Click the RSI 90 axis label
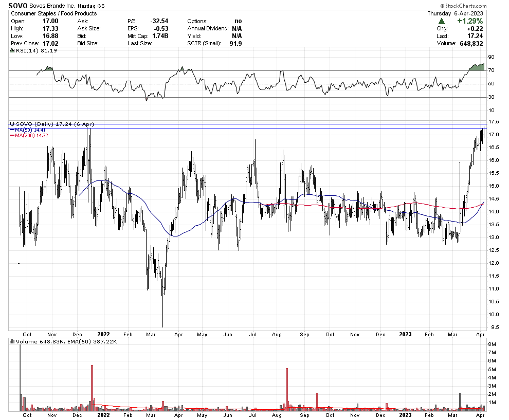Image resolution: width=509 pixels, height=420 pixels. point(492,57)
